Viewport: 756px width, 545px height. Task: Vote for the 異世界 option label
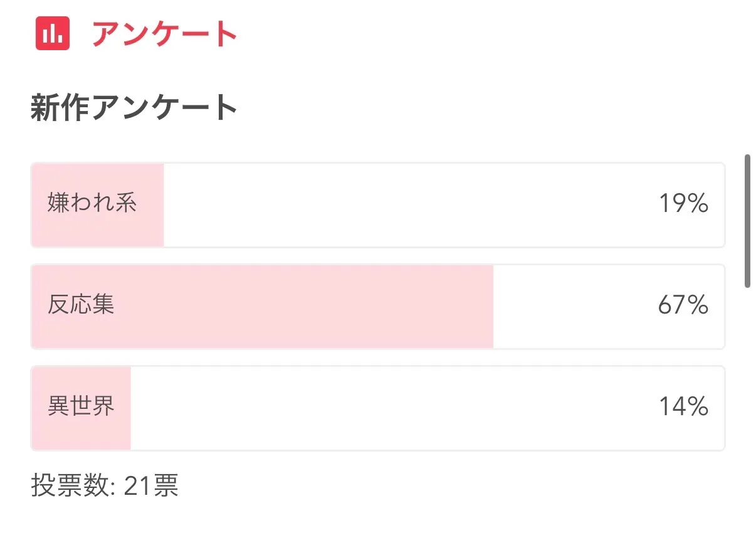point(81,407)
